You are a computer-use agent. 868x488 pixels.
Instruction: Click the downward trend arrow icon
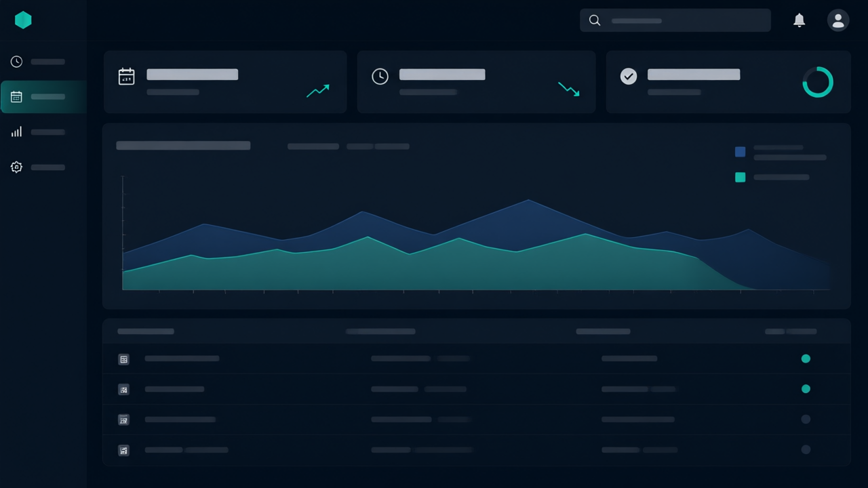tap(569, 89)
